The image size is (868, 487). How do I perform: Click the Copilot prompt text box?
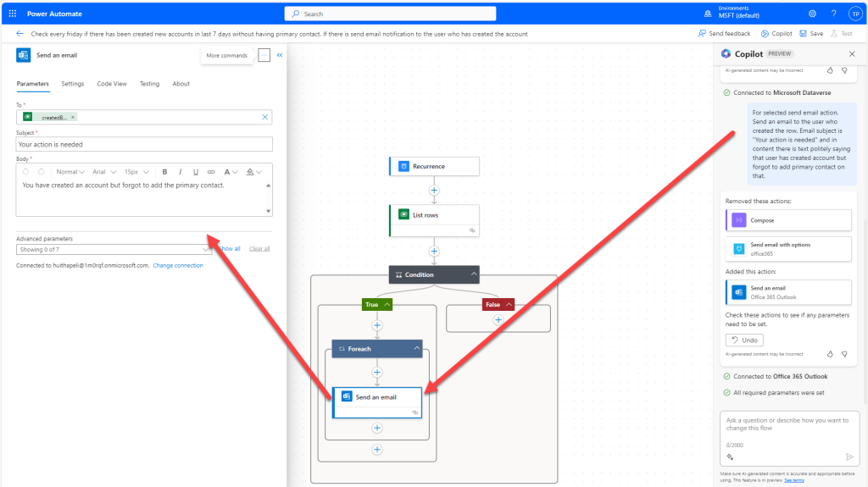(x=787, y=429)
